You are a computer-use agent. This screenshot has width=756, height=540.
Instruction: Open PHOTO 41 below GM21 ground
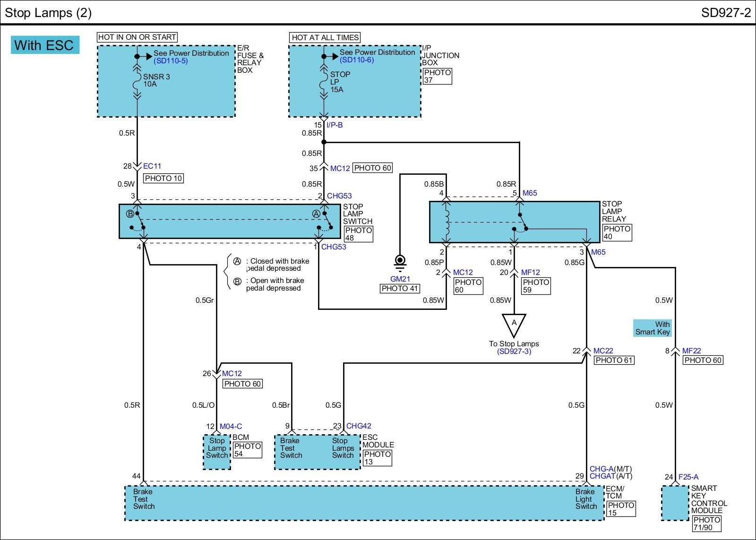pyautogui.click(x=400, y=289)
